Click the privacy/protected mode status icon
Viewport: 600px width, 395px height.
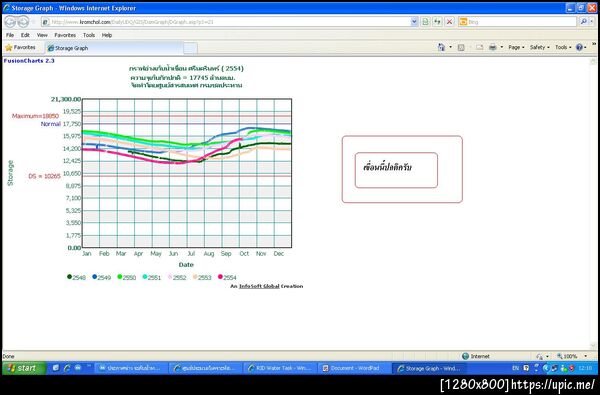[x=540, y=356]
